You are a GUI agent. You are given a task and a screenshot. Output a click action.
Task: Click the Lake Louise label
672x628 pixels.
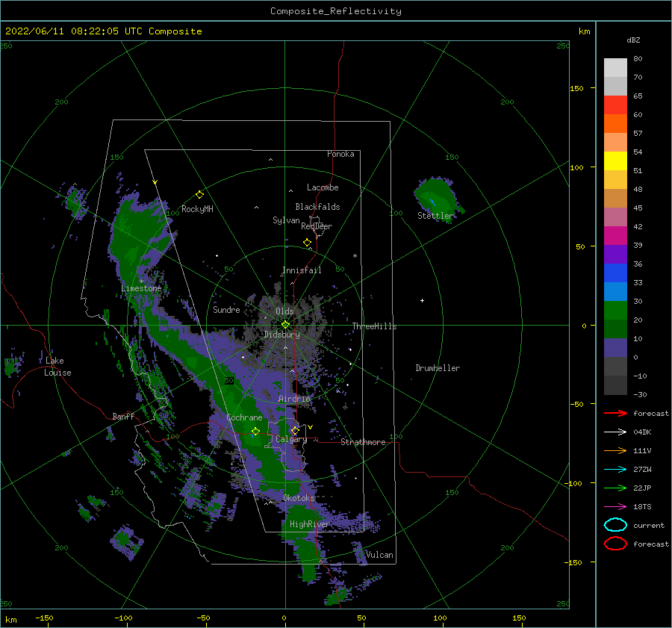point(57,367)
